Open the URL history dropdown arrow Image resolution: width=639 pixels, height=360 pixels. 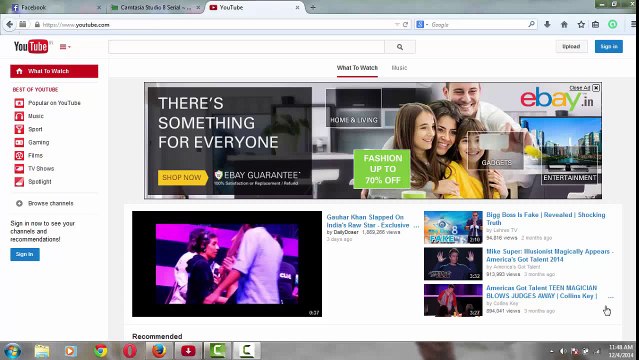[397, 24]
